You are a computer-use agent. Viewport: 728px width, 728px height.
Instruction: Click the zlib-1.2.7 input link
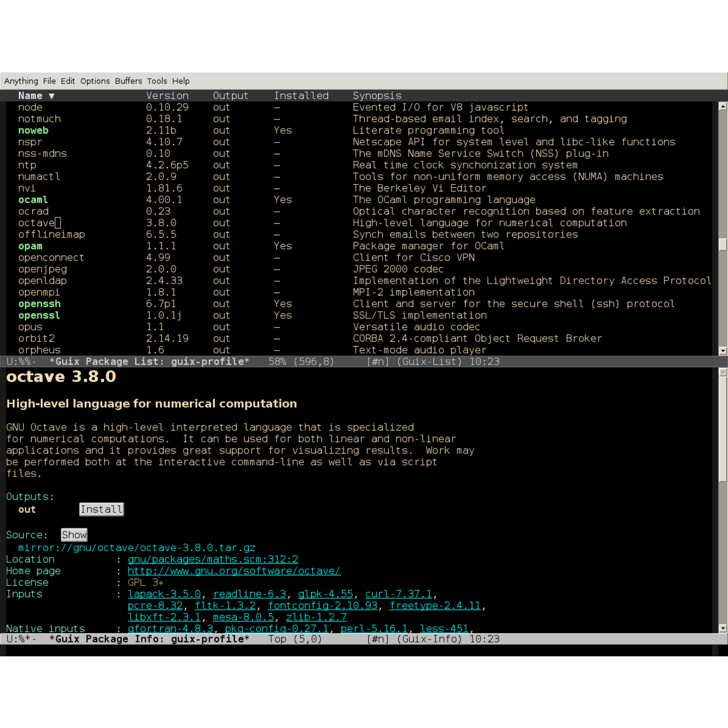[x=316, y=617]
